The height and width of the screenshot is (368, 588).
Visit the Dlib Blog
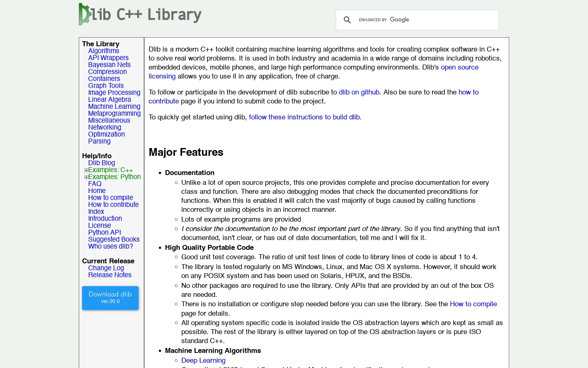tap(102, 163)
